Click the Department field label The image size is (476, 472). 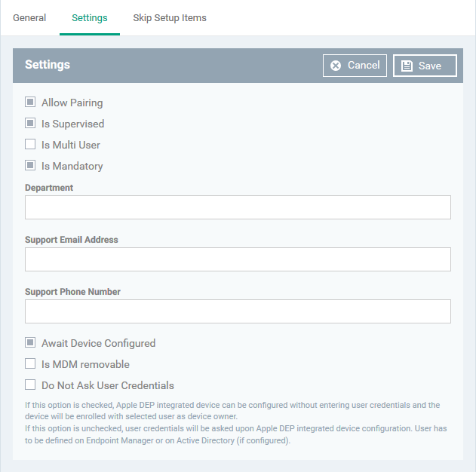point(49,188)
